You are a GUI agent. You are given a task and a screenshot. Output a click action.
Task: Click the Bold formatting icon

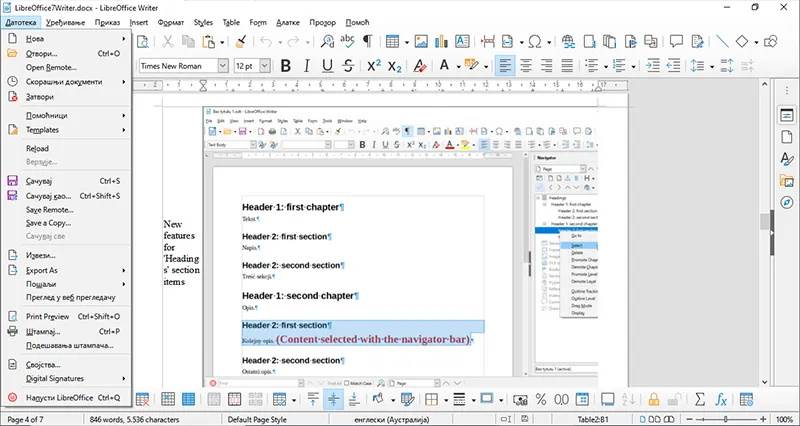click(x=286, y=66)
